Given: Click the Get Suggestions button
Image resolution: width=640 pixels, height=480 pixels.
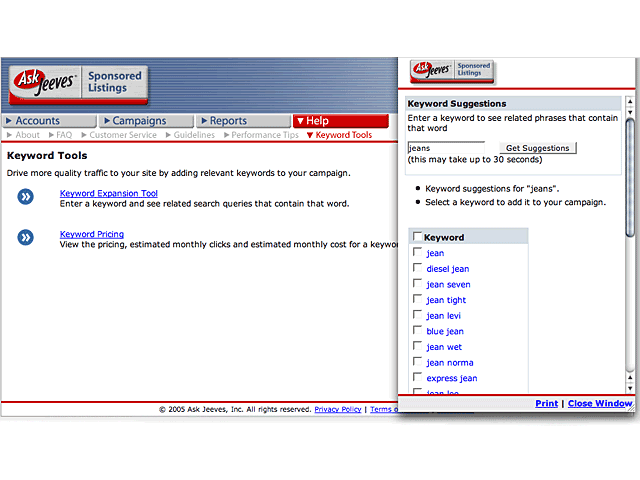Looking at the screenshot, I should [x=538, y=148].
